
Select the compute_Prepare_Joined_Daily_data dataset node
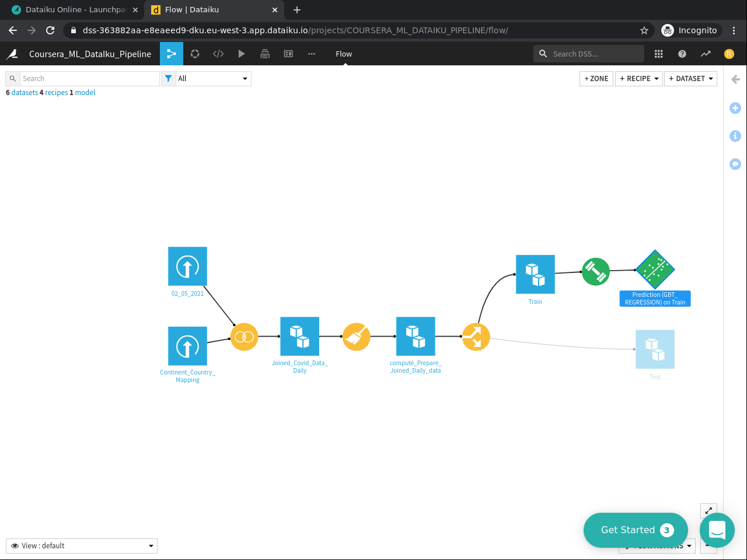click(x=416, y=336)
